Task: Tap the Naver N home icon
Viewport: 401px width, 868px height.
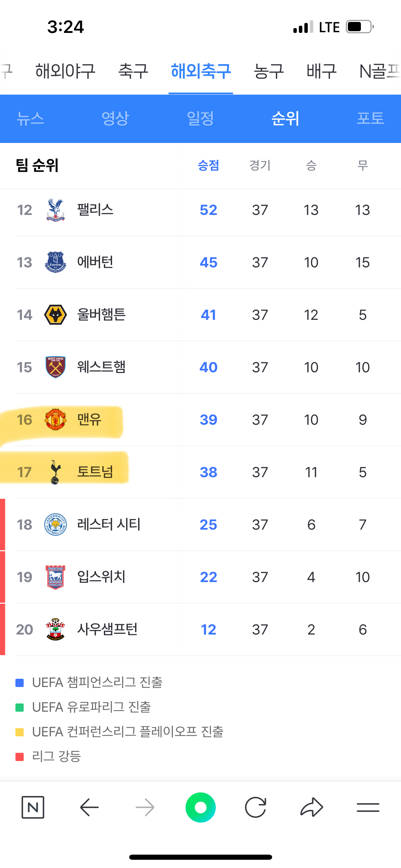Action: (33, 807)
